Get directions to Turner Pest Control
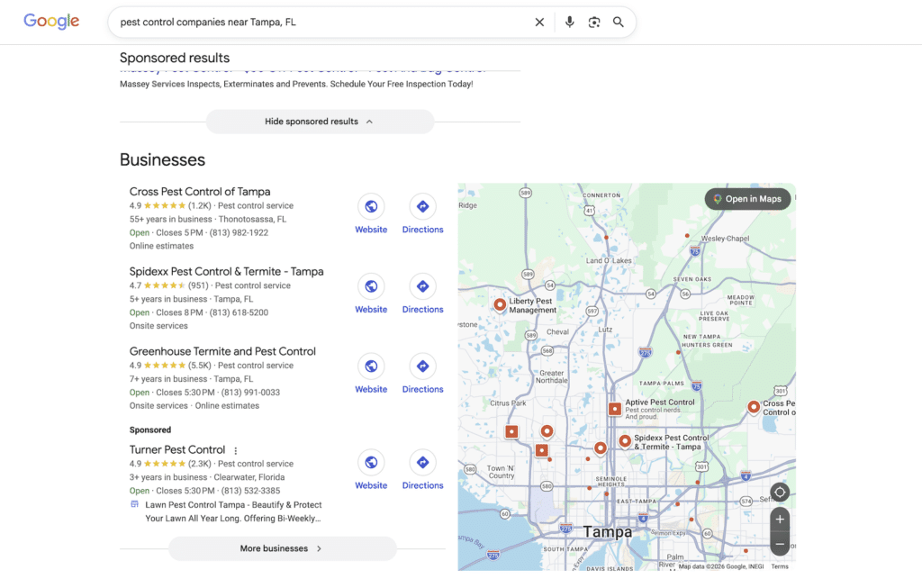 (423, 463)
